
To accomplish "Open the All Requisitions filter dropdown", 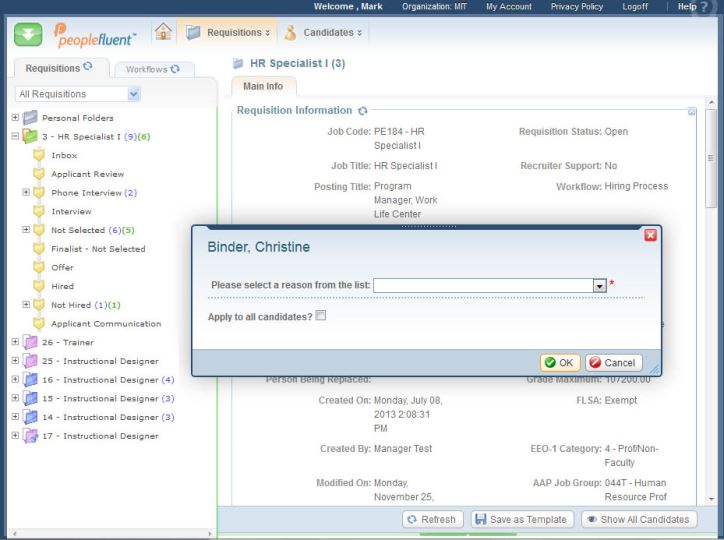I will tap(134, 94).
